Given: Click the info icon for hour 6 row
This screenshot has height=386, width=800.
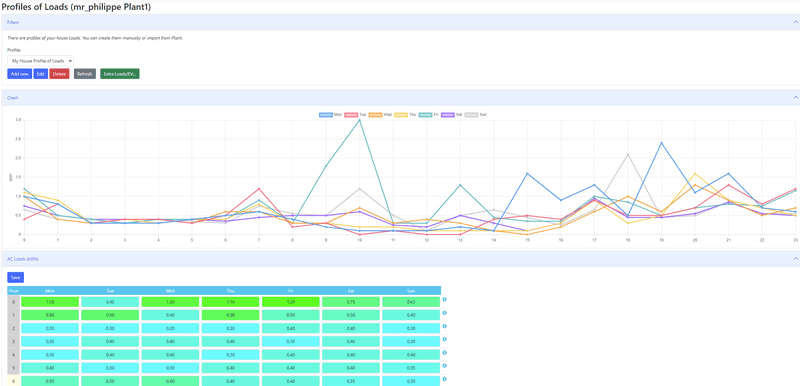Looking at the screenshot, I should coord(444,379).
